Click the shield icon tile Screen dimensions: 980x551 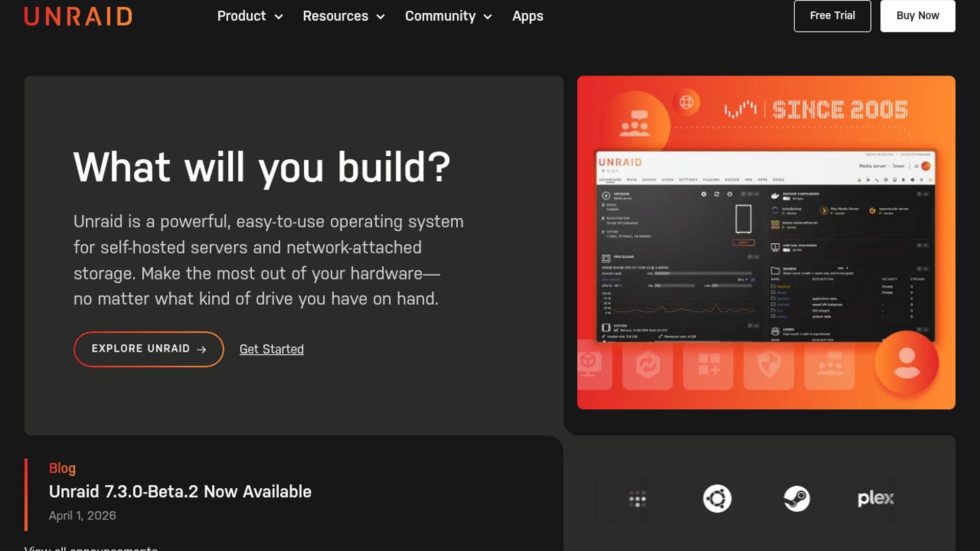pos(769,365)
